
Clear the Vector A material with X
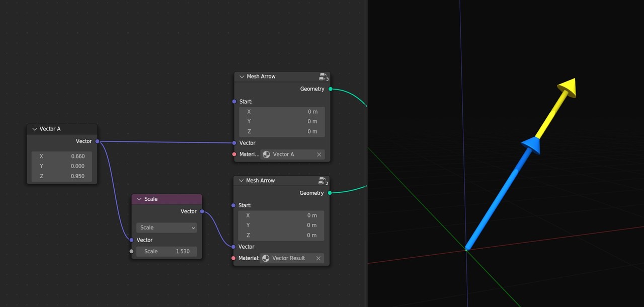click(x=319, y=155)
